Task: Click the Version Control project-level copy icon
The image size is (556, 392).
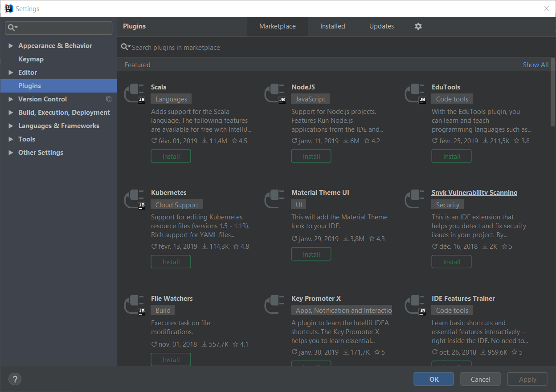Action: 109,99
